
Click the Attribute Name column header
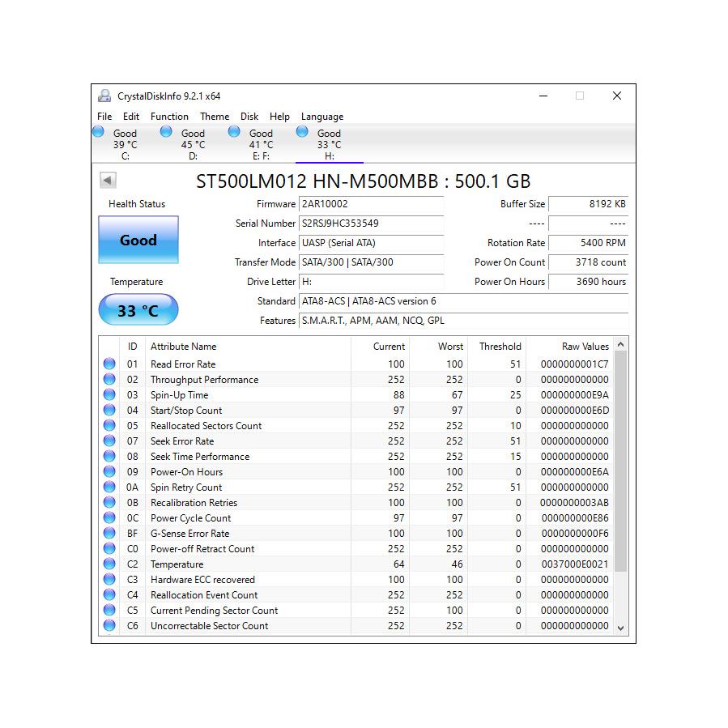[x=184, y=347]
